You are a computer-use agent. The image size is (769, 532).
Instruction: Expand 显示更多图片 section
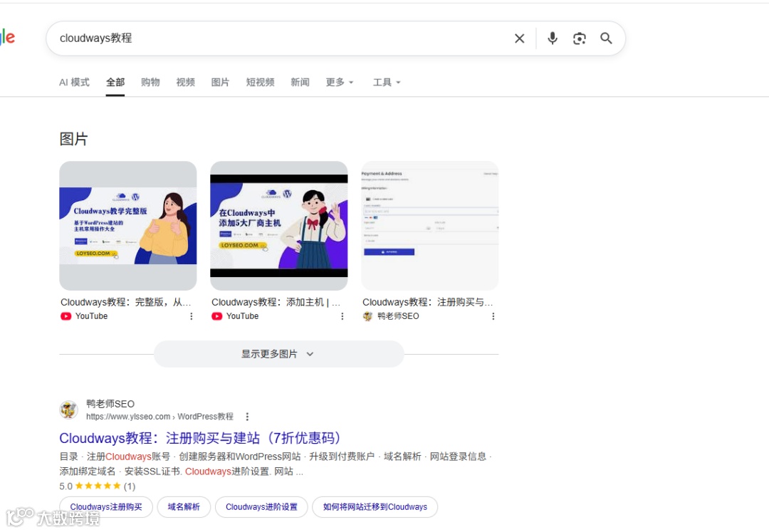pyautogui.click(x=278, y=354)
